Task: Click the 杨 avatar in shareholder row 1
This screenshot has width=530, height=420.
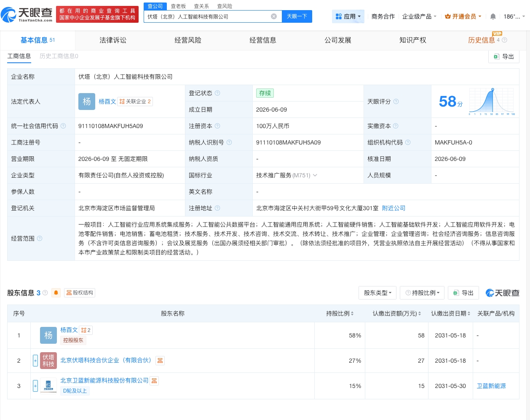Action: click(48, 335)
